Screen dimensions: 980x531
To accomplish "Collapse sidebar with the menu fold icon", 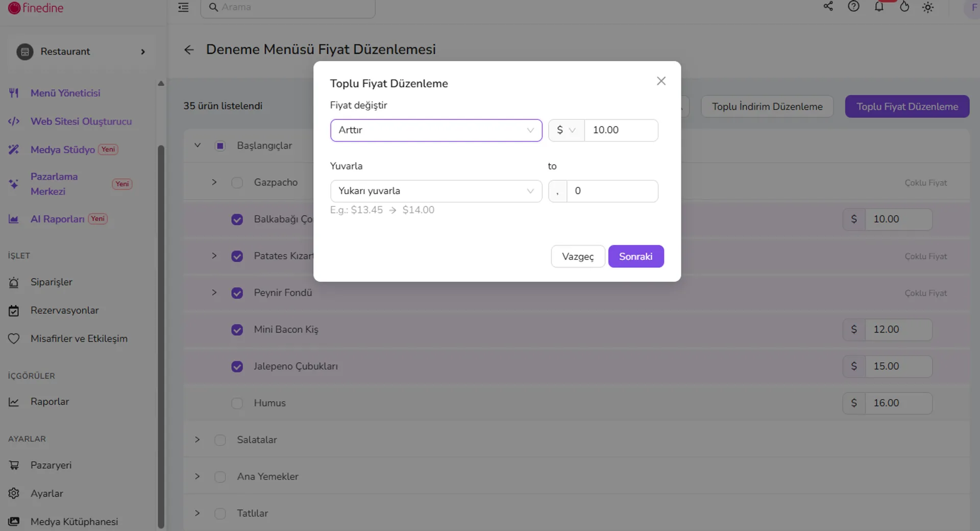I will coord(183,7).
